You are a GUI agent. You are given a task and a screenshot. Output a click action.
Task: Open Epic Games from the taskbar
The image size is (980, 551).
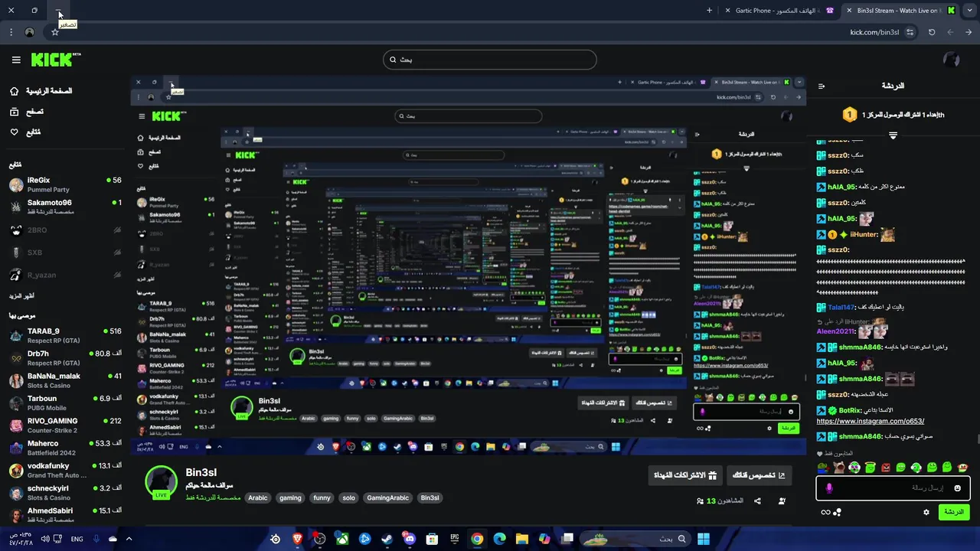coord(455,539)
